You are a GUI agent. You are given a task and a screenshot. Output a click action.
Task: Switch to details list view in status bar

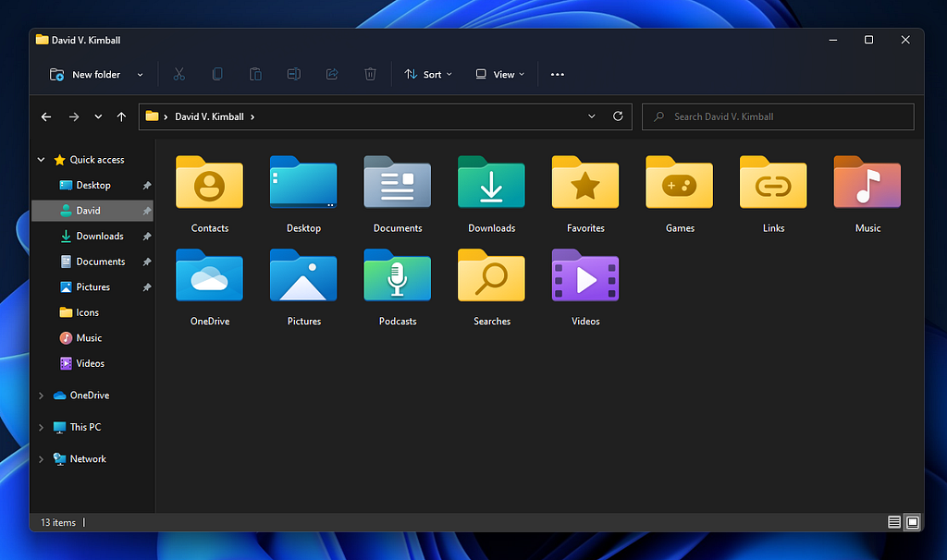[x=894, y=522]
